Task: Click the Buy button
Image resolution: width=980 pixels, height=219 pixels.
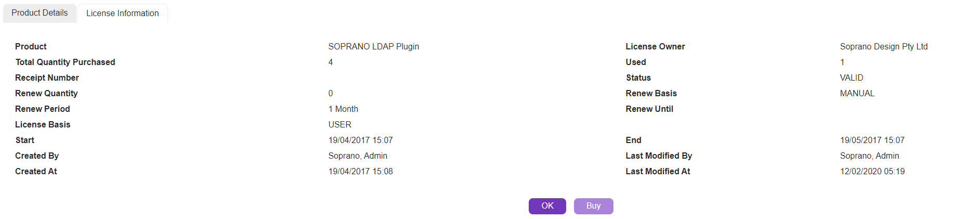Action: pos(593,206)
